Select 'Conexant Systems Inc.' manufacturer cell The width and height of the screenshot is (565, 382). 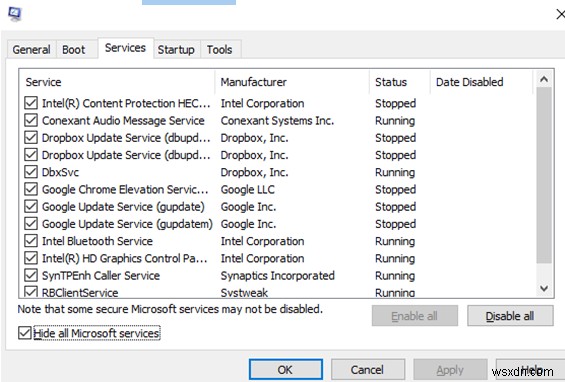coord(277,120)
